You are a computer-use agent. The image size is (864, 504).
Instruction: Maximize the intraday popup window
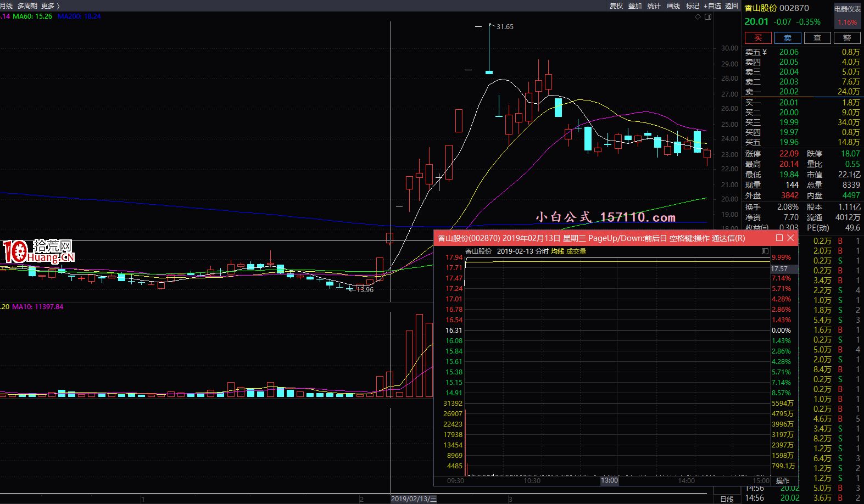point(779,238)
